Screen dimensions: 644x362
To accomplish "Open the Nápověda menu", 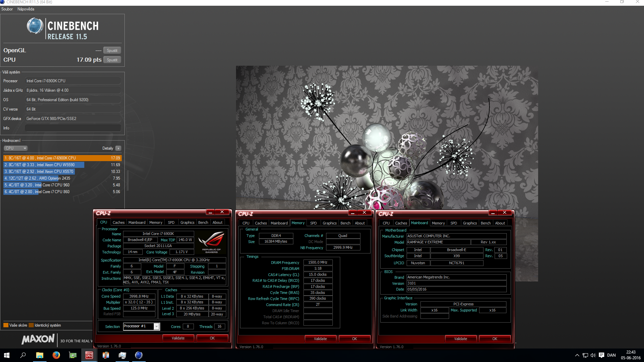I will (x=26, y=9).
